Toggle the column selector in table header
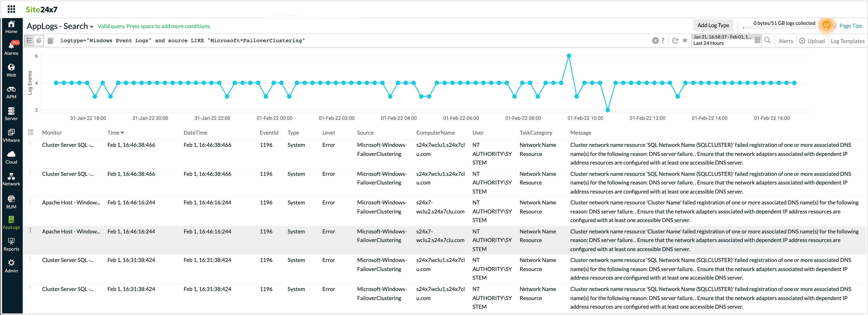Viewport: 868px width, 315px height. tap(31, 132)
